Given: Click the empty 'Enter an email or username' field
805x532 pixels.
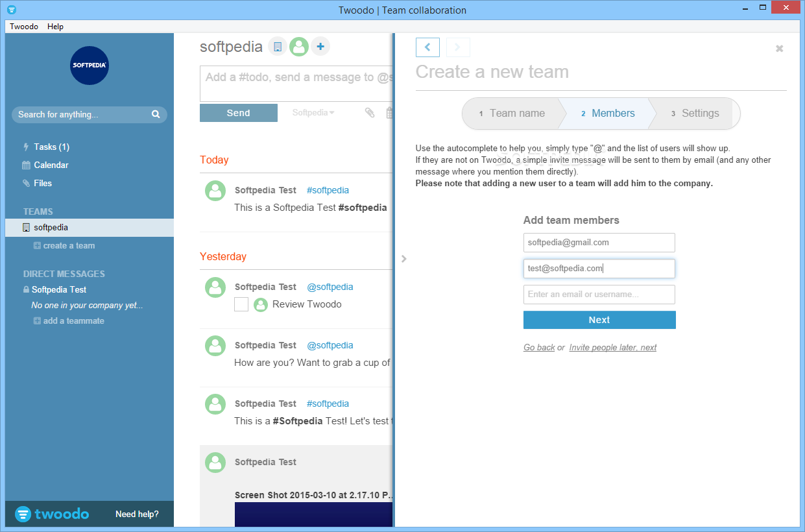Looking at the screenshot, I should pyautogui.click(x=599, y=295).
